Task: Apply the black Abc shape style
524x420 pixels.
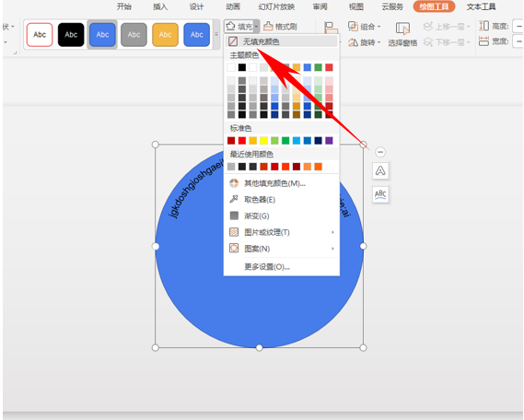Action: tap(71, 35)
